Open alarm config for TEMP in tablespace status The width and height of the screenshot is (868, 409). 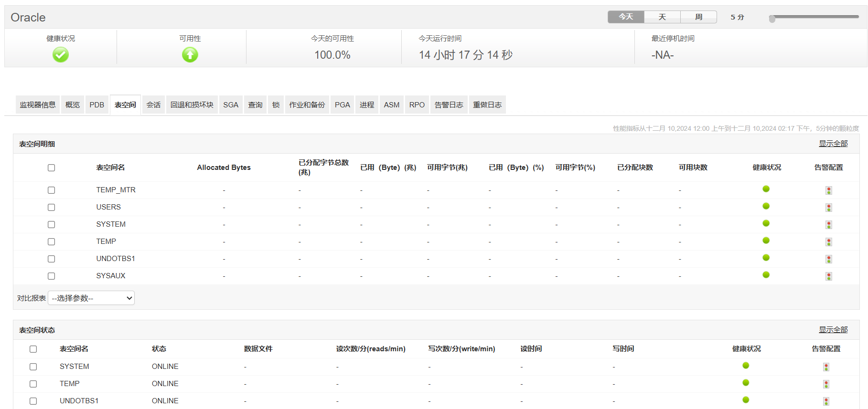pyautogui.click(x=826, y=384)
